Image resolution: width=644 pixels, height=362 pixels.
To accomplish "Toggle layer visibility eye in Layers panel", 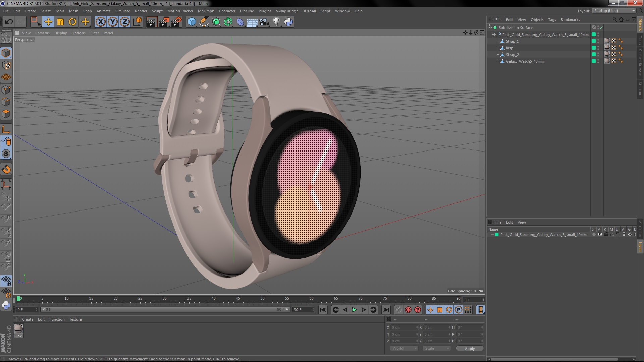I will [600, 235].
